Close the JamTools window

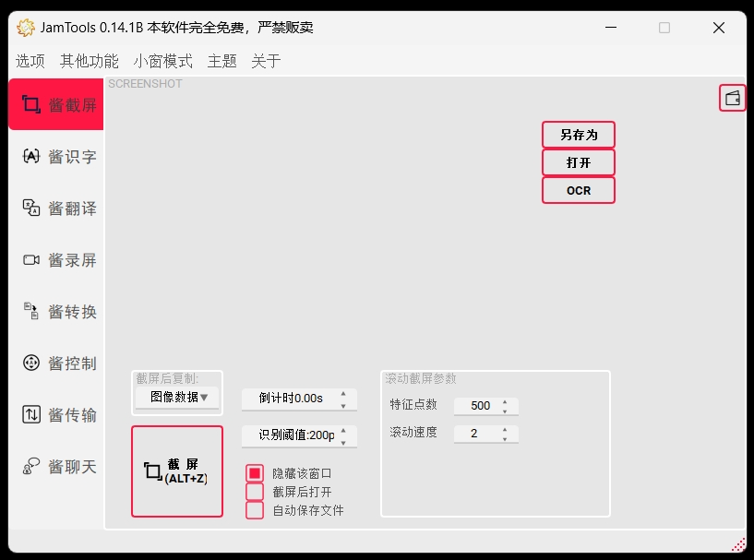(x=718, y=28)
